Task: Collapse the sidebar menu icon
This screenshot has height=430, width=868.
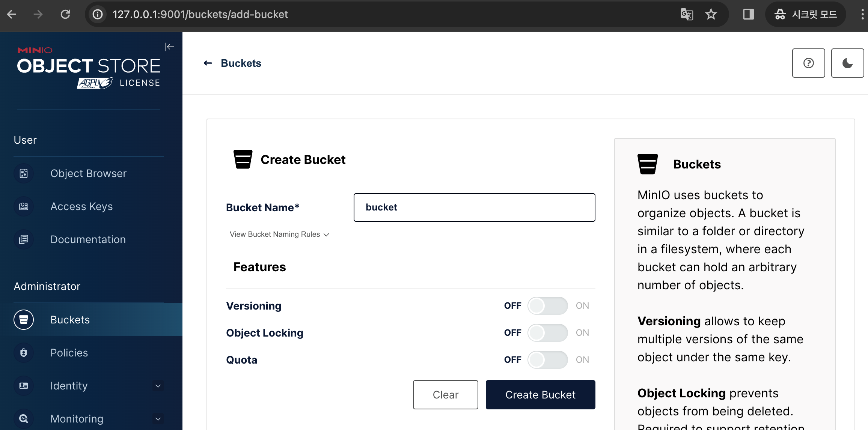Action: 169,47
